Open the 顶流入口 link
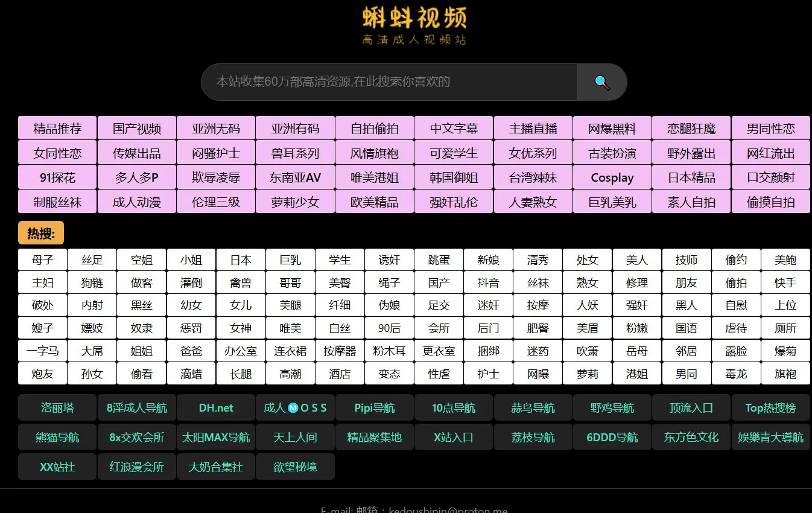 (691, 408)
